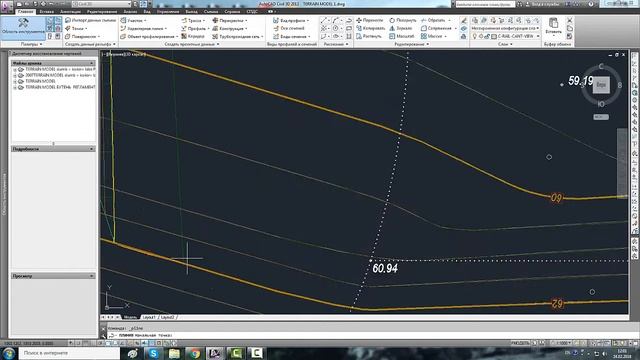Viewport: 640px width, 360px height.
Task: Switch to the Вид ribbon tab
Action: [x=147, y=11]
